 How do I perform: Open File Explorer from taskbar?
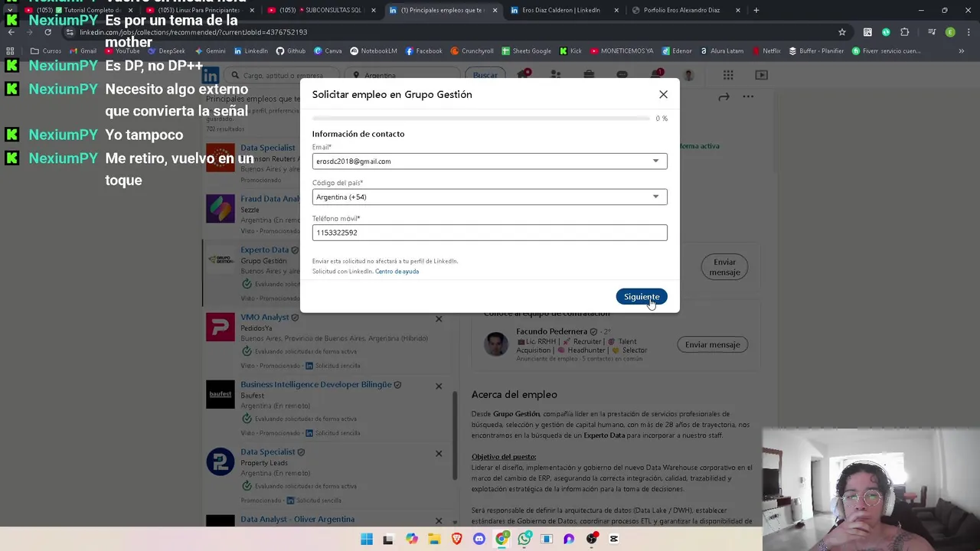tap(434, 539)
